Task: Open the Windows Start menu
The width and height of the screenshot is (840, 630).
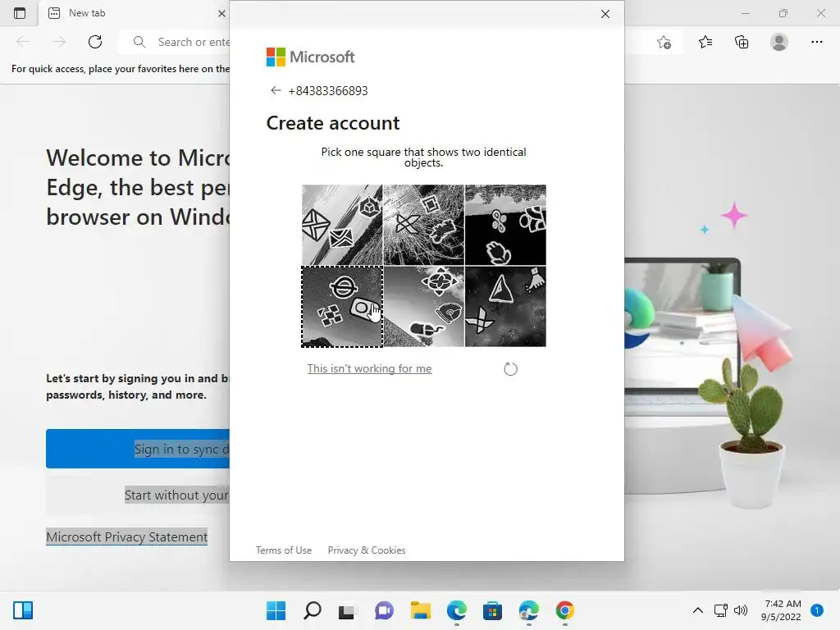Action: point(276,610)
